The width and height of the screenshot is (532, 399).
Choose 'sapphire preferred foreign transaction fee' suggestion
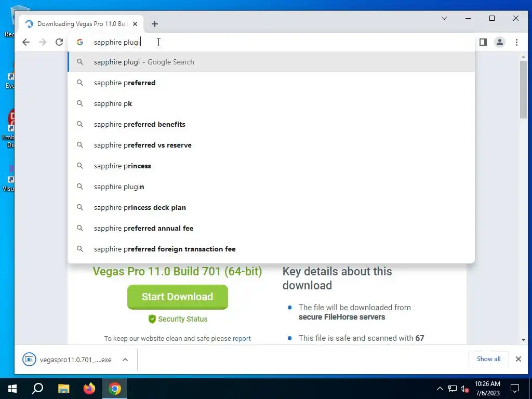(x=271, y=249)
